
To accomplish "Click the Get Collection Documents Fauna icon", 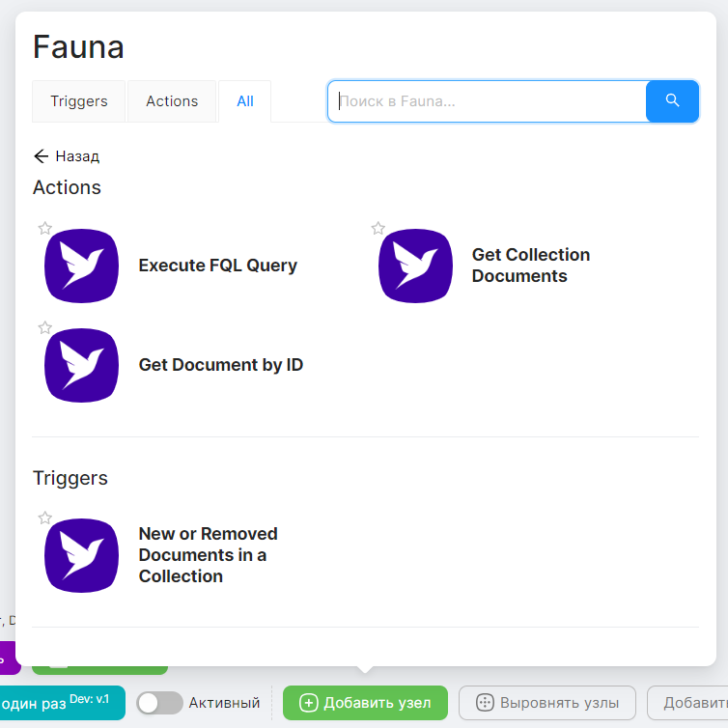I will (415, 266).
